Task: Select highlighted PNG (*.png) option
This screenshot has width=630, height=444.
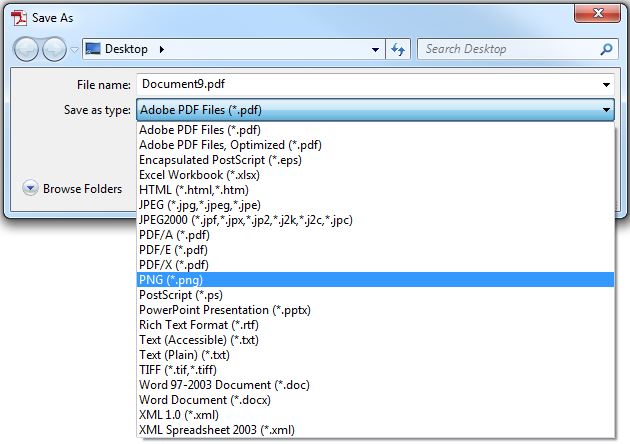Action: pyautogui.click(x=375, y=280)
